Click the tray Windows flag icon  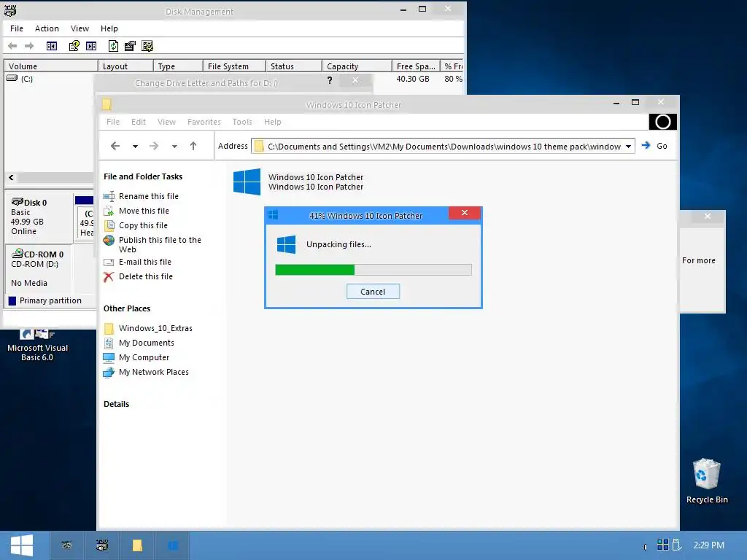[662, 545]
